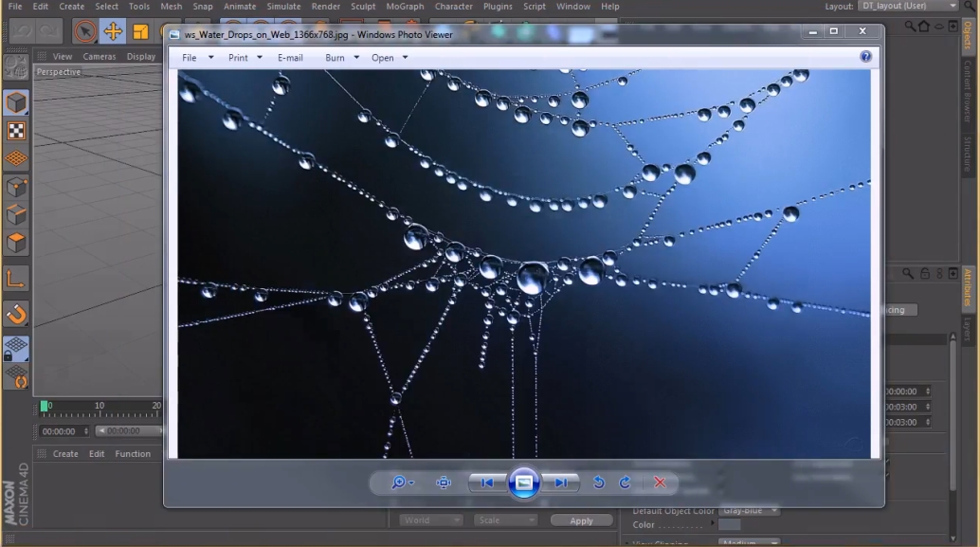Open the Scale dropdown next to Apply
The width and height of the screenshot is (980, 547).
(x=505, y=520)
